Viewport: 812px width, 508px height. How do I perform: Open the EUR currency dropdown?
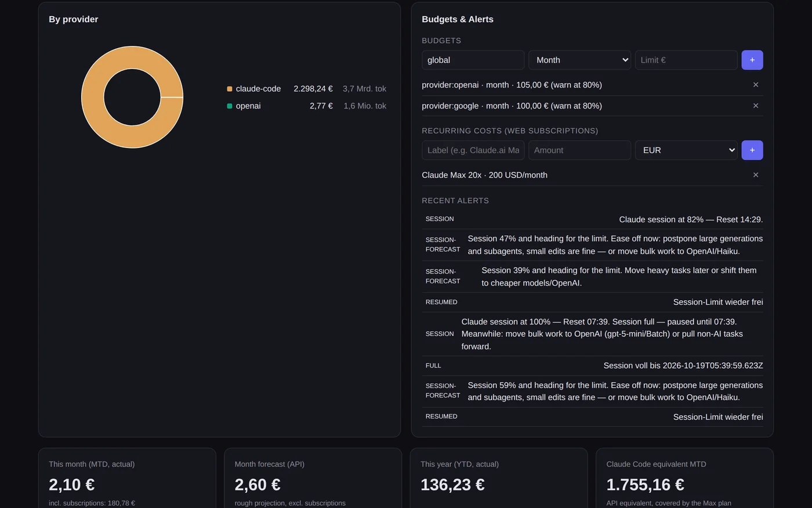686,150
